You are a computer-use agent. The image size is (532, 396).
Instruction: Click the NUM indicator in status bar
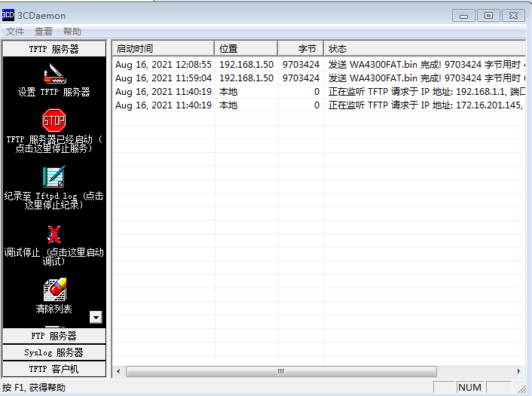click(x=470, y=387)
